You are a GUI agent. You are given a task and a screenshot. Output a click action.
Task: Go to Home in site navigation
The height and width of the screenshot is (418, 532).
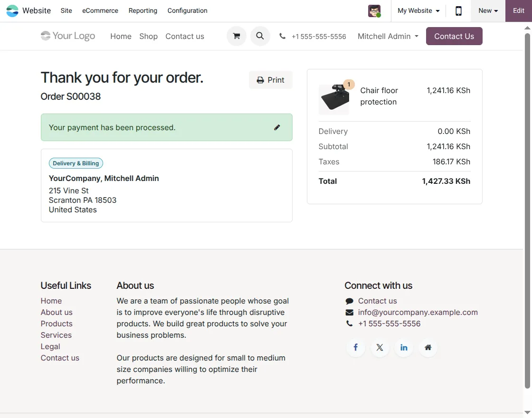click(121, 36)
